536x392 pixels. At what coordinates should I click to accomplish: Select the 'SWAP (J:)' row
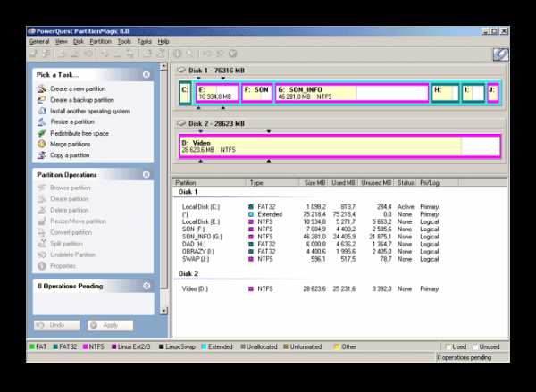coord(310,259)
